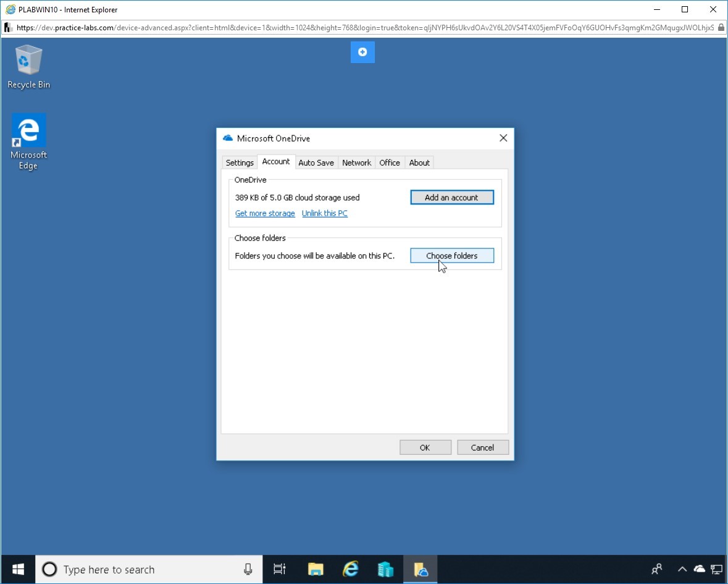The width and height of the screenshot is (728, 584).
Task: Click the OneDrive cloud icon in dialog title
Action: click(227, 138)
